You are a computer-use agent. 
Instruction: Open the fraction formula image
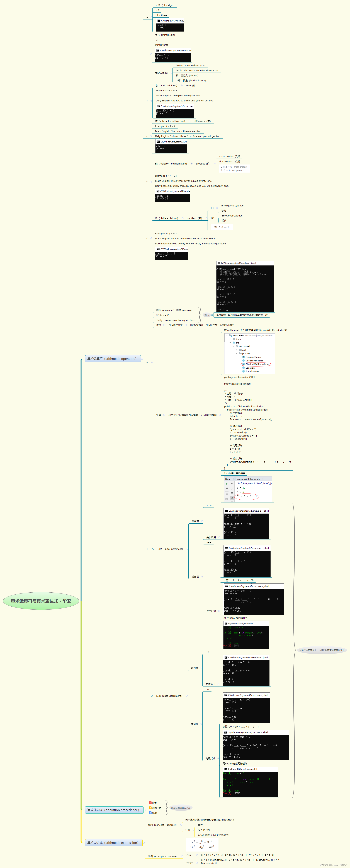click(202, 844)
